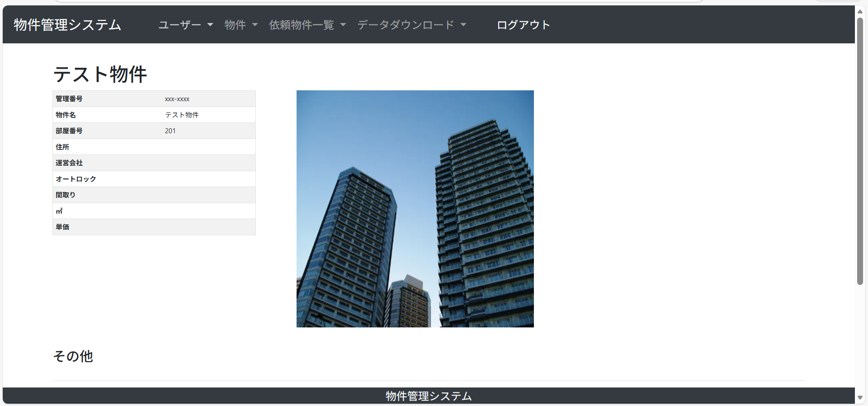Image resolution: width=868 pixels, height=406 pixels.
Task: Click the その他 section heading
Action: tap(73, 356)
